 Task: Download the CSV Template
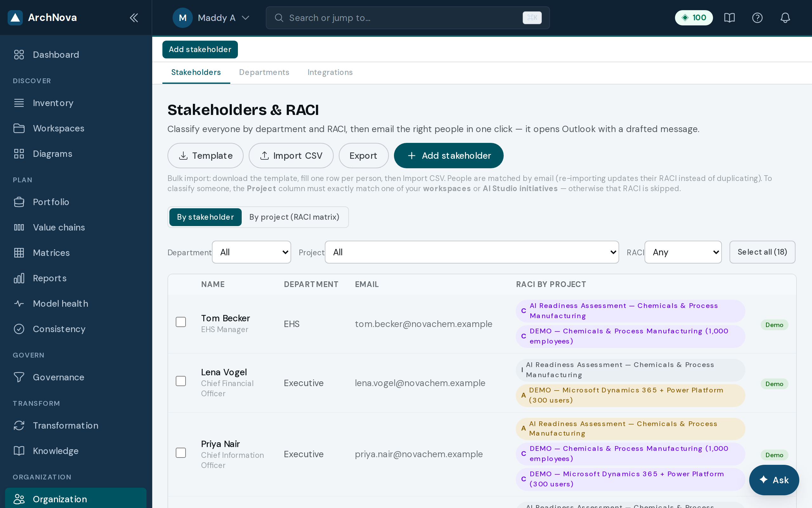pyautogui.click(x=205, y=156)
